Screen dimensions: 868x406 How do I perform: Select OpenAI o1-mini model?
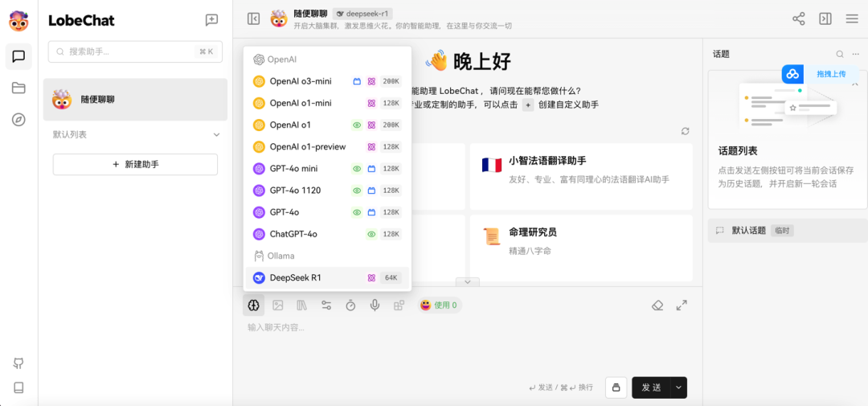[x=327, y=103]
